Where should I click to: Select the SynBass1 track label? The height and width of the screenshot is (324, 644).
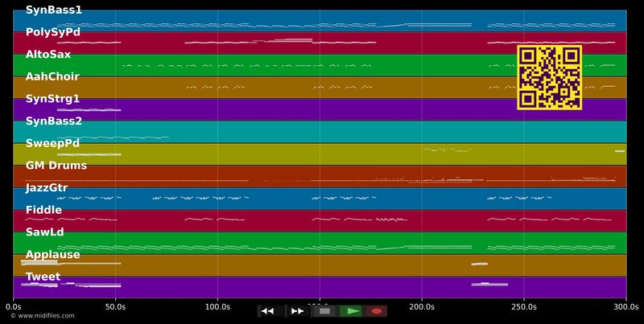pos(53,10)
